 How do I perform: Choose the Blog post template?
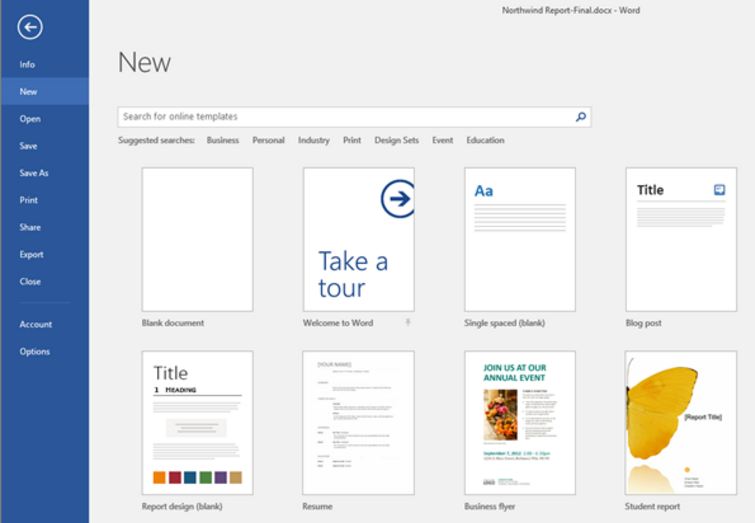click(681, 239)
